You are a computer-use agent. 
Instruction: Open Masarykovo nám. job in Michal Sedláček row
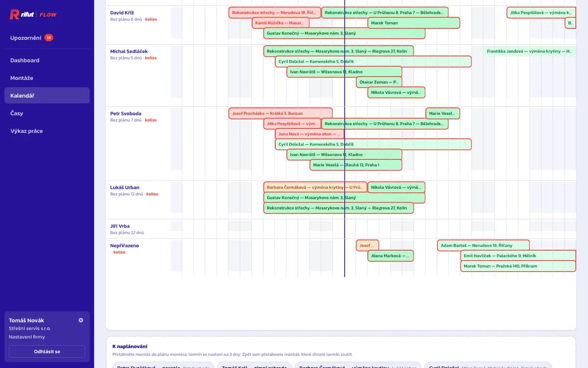339,52
